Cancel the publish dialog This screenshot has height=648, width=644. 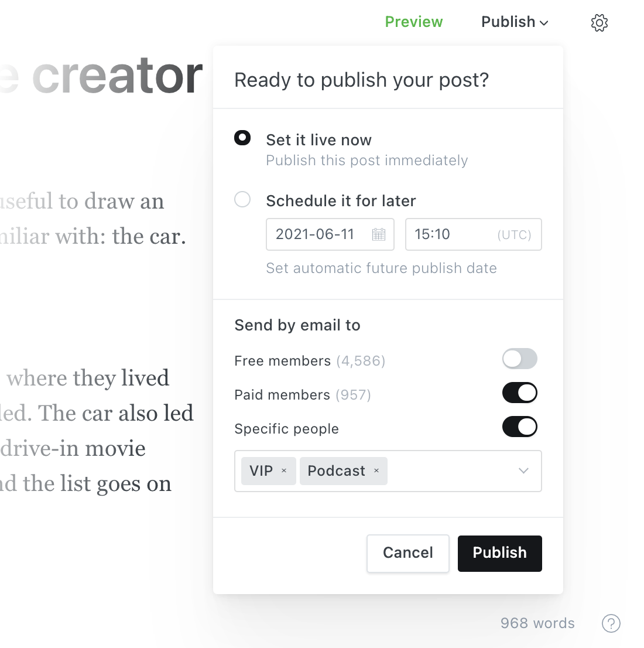pos(407,553)
